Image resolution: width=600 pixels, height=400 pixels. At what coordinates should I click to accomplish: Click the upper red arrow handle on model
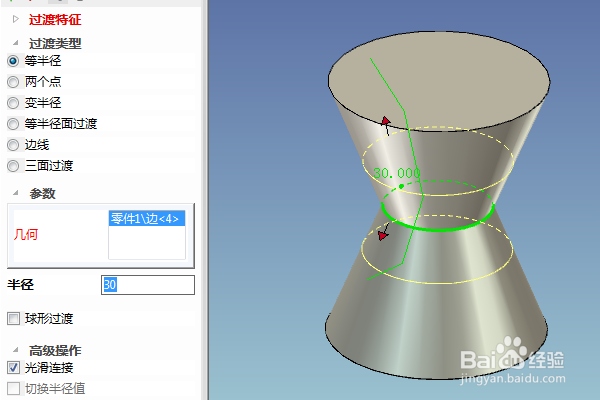point(386,122)
